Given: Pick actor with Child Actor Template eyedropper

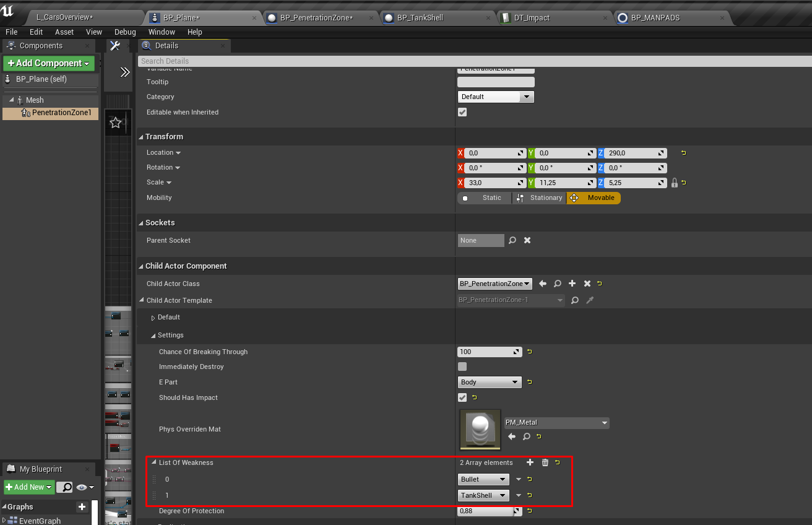Looking at the screenshot, I should [590, 300].
